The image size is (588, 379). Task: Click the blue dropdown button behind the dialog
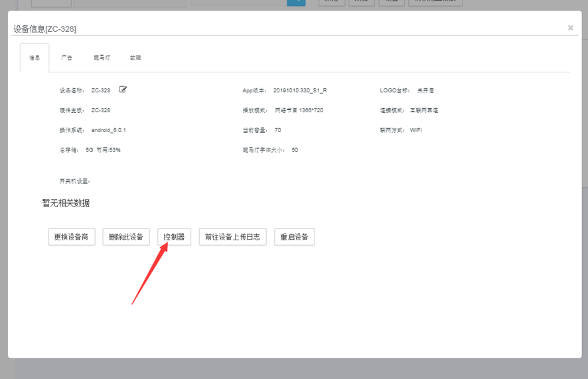tap(296, 3)
